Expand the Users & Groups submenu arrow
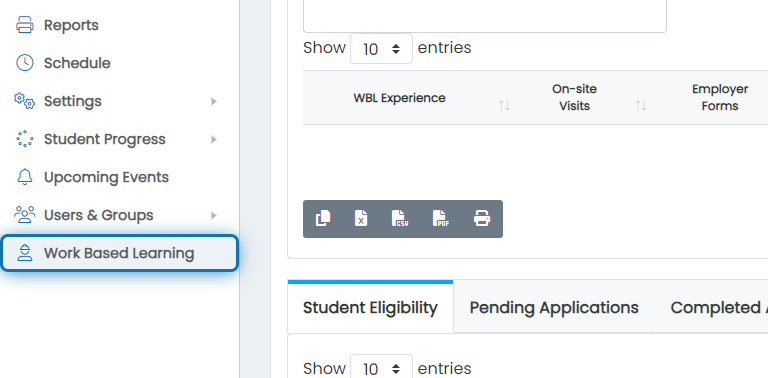Image resolution: width=768 pixels, height=378 pixels. coord(214,215)
